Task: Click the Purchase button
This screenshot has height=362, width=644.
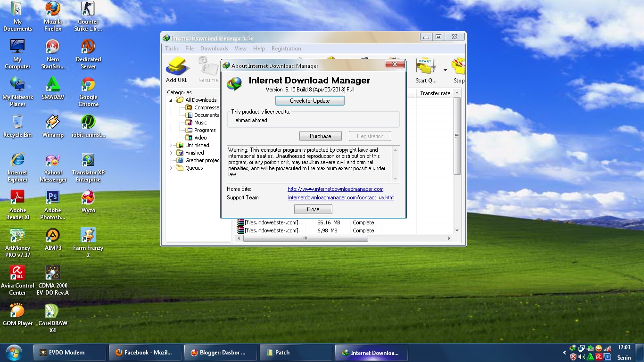Action: pos(321,136)
